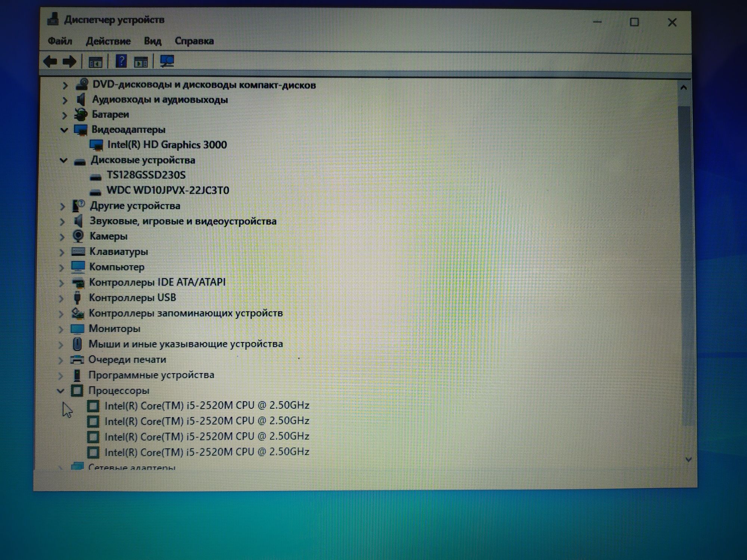Close the Диспетчер устройств window

[672, 22]
